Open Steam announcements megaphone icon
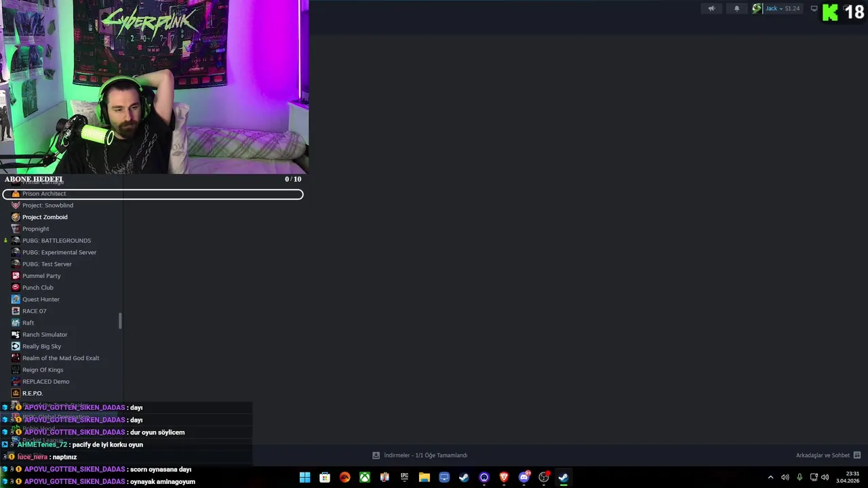This screenshot has height=488, width=868. (x=711, y=9)
